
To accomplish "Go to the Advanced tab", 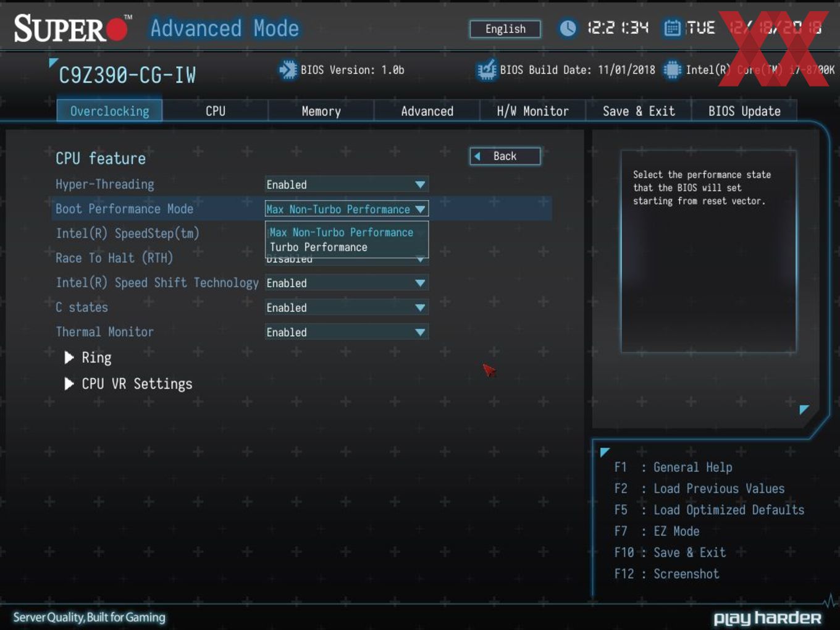I will pos(427,111).
